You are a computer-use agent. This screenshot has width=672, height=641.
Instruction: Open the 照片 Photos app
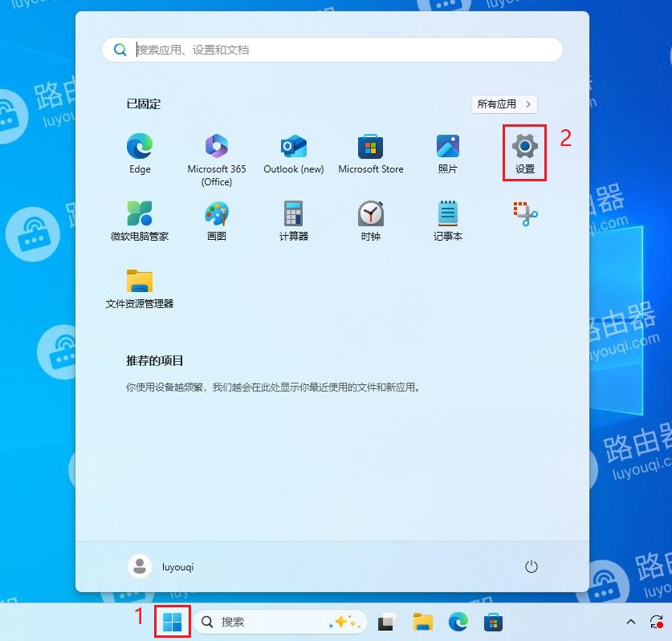point(447,153)
